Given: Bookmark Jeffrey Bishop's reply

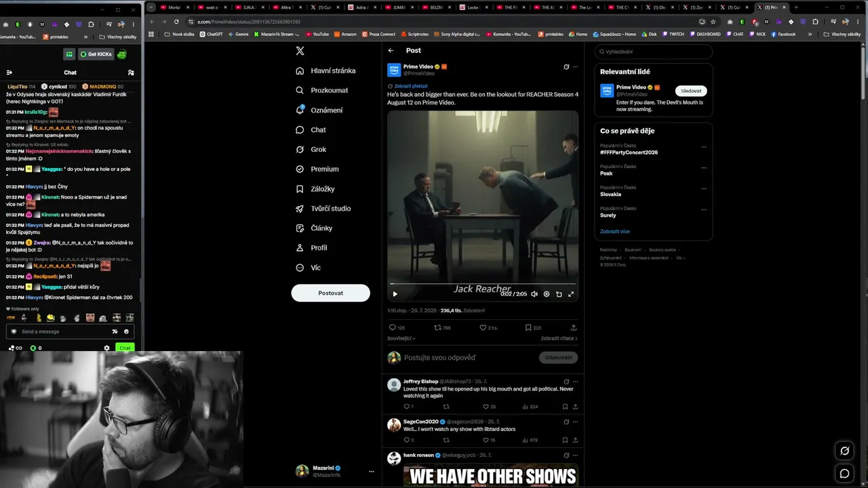Looking at the screenshot, I should coord(565,407).
